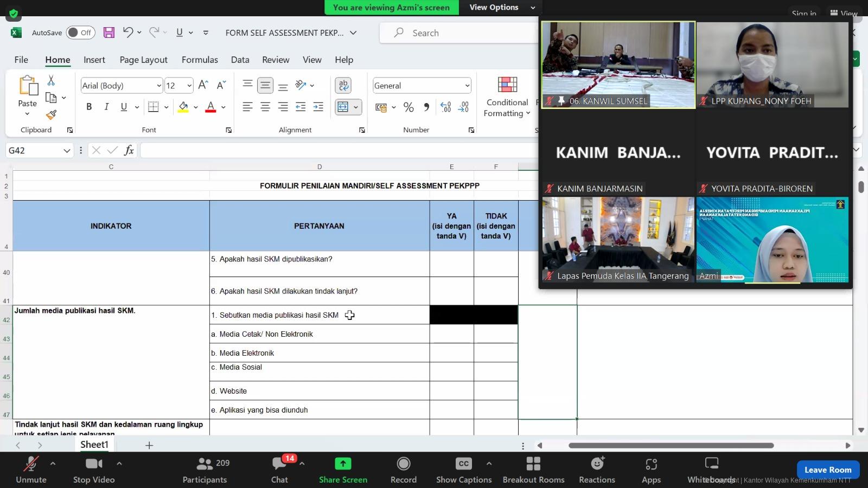Image resolution: width=868 pixels, height=488 pixels.
Task: Click the Name Box showing G42
Action: tap(33, 150)
